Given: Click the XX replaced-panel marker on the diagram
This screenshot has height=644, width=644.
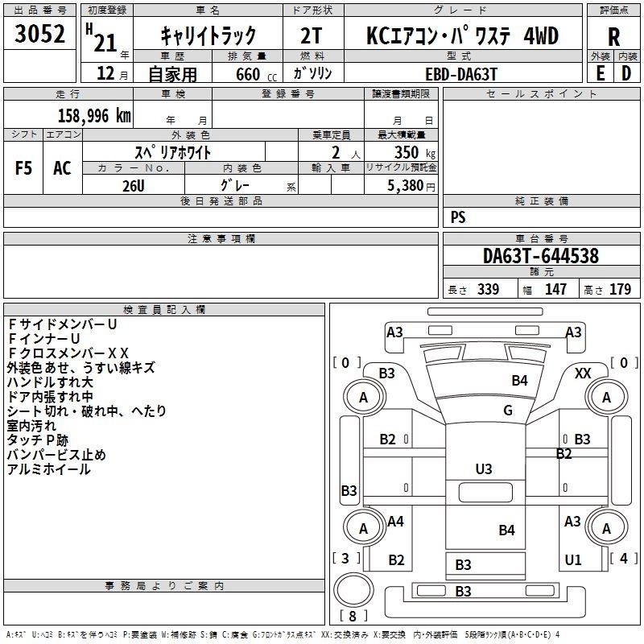Looking at the screenshot, I should [x=583, y=373].
